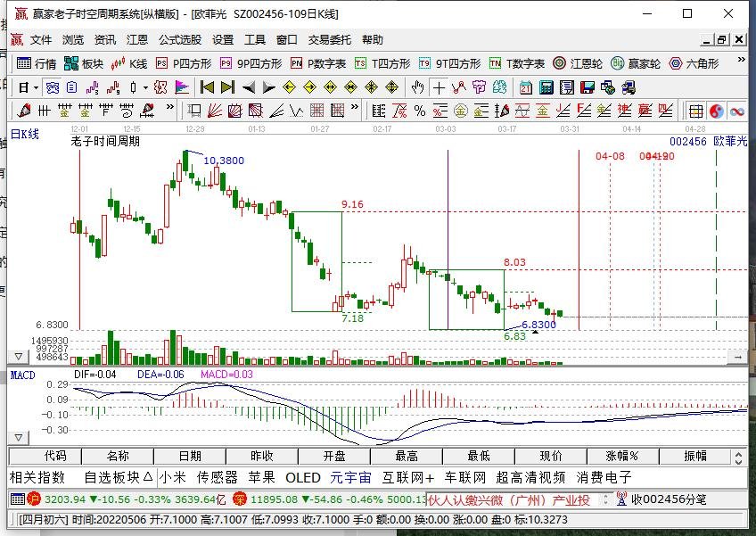
Task: Open the 文件 menu
Action: point(40,39)
